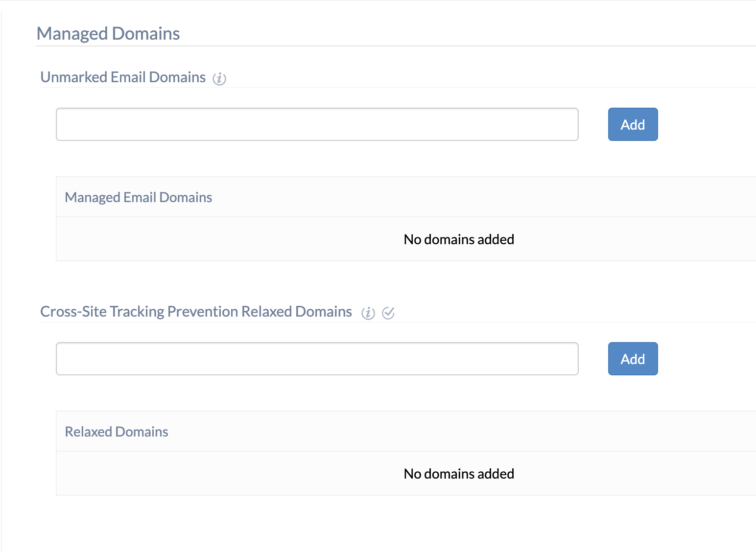Select the No domains added text in Relaxed Domains

coord(458,473)
